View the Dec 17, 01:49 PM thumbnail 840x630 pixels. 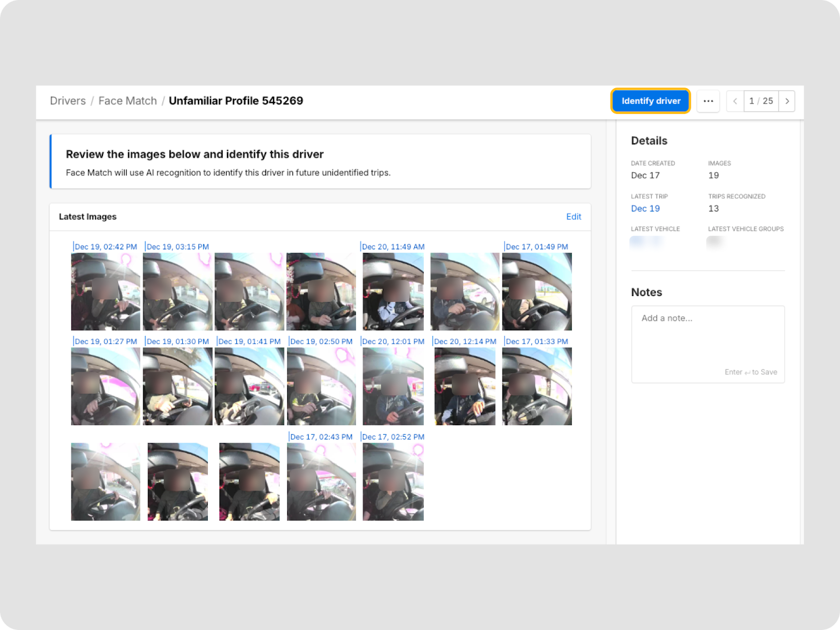(x=537, y=291)
